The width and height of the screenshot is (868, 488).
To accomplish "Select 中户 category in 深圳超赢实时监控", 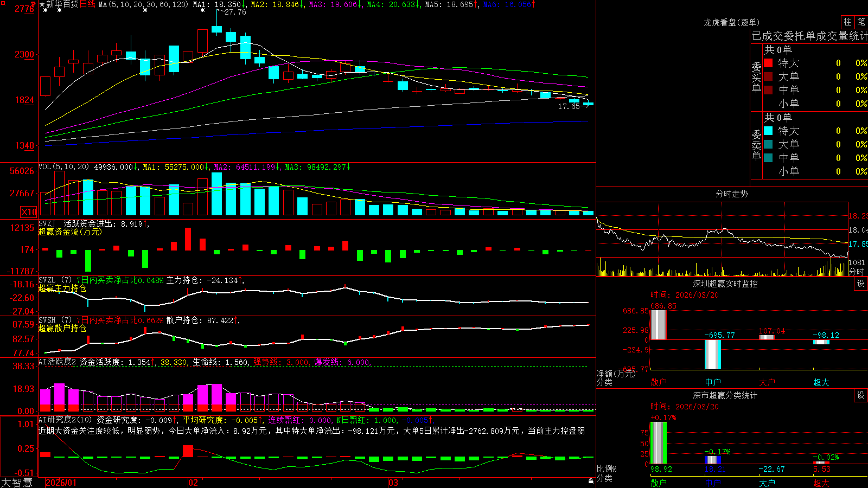I will [713, 382].
